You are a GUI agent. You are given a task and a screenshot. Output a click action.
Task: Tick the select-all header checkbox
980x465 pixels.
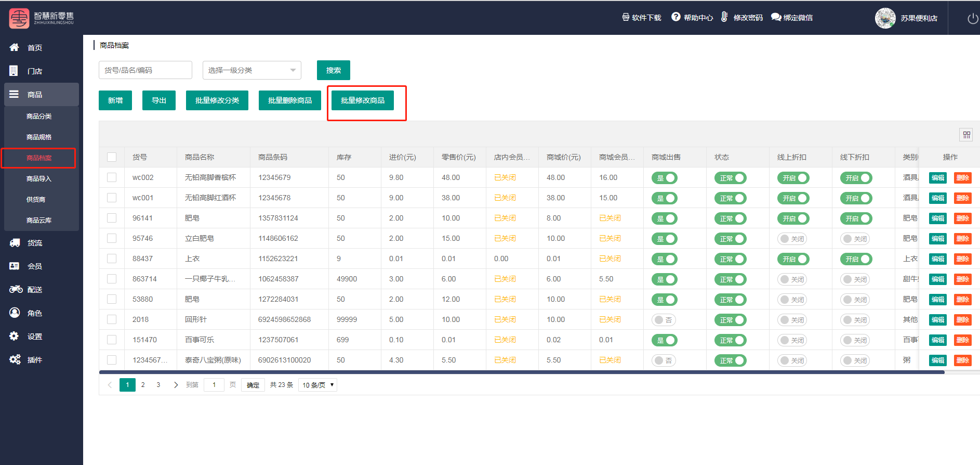112,157
